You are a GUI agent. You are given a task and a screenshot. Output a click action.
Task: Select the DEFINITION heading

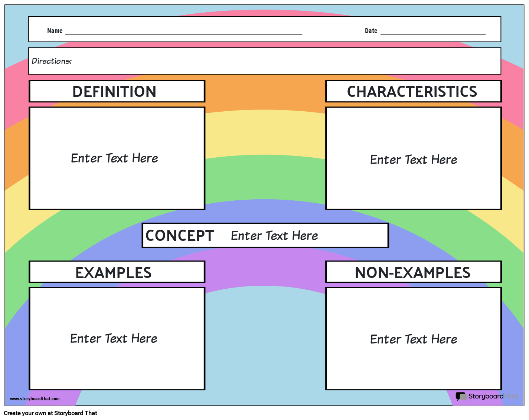114,92
